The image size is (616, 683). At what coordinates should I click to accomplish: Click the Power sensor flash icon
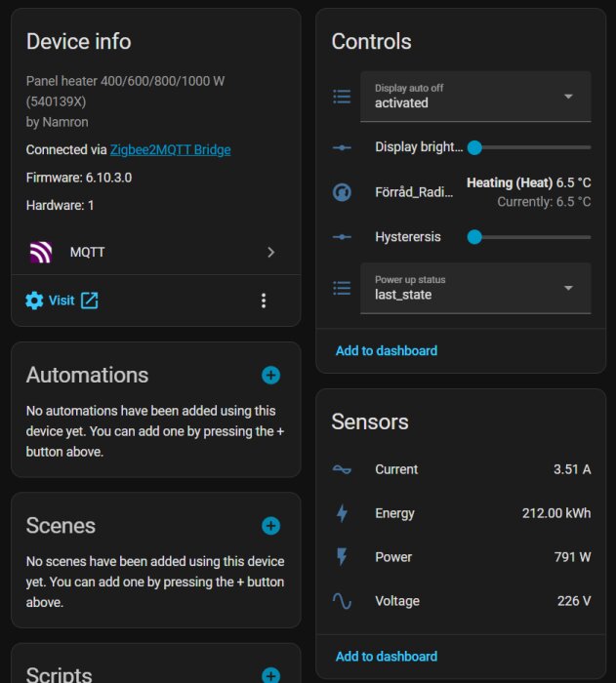[x=342, y=557]
